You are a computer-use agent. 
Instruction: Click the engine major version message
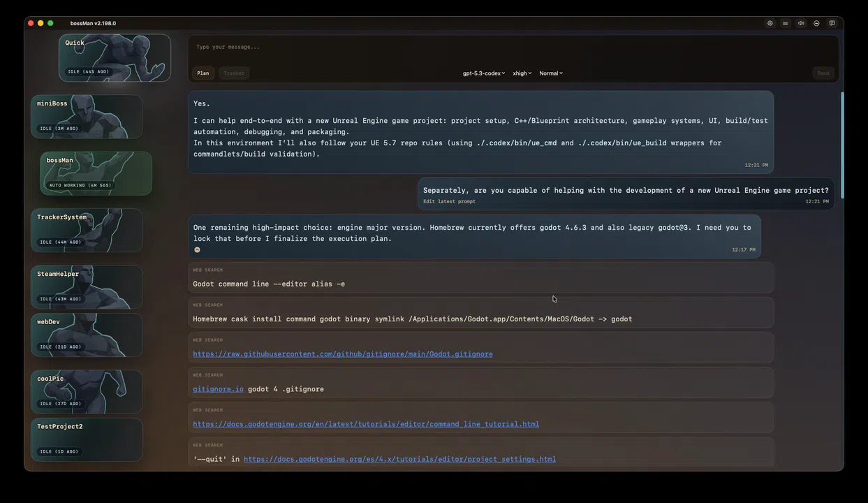pyautogui.click(x=474, y=237)
